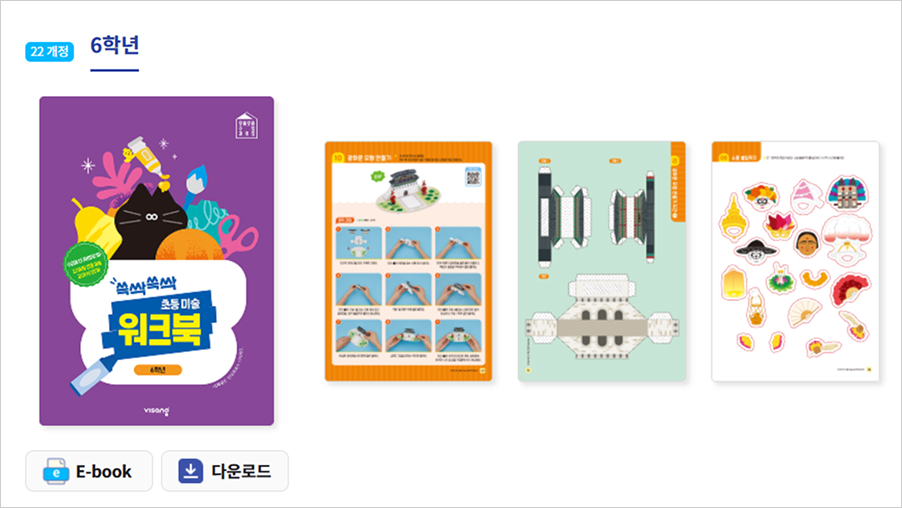
Task: Click the download arrow icon
Action: [190, 471]
